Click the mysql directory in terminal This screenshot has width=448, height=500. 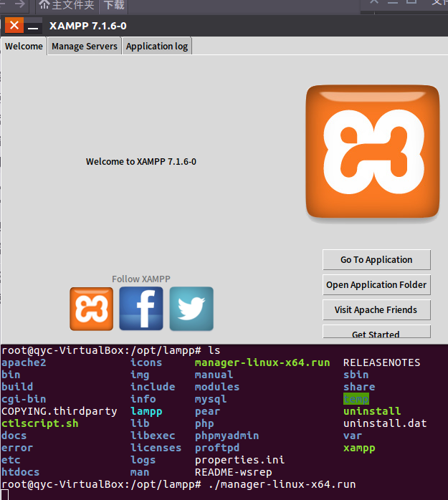tap(211, 399)
